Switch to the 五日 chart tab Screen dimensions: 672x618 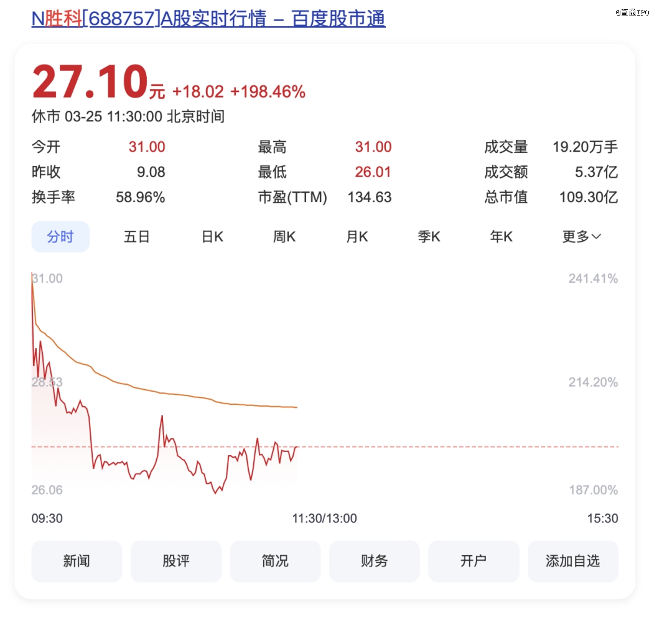[x=137, y=237]
